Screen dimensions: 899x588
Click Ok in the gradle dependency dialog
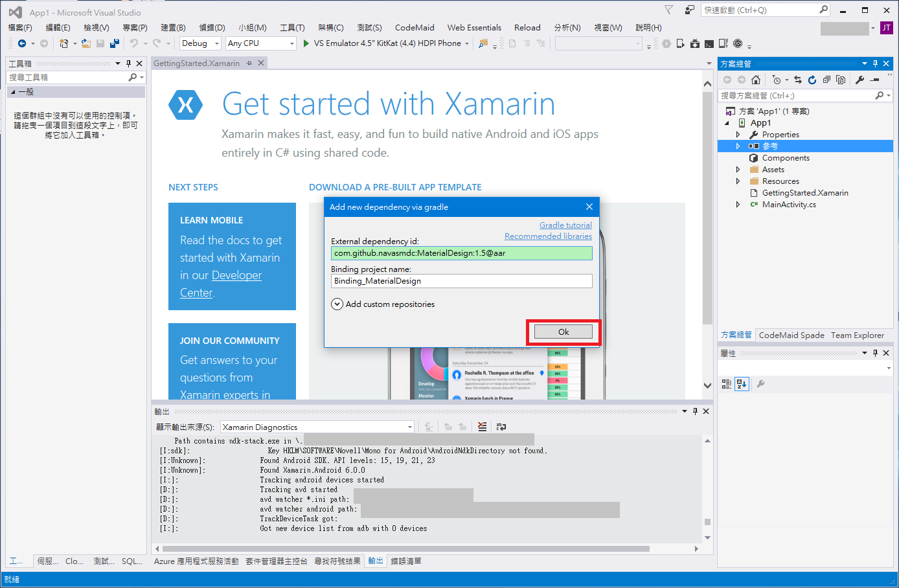coord(563,332)
